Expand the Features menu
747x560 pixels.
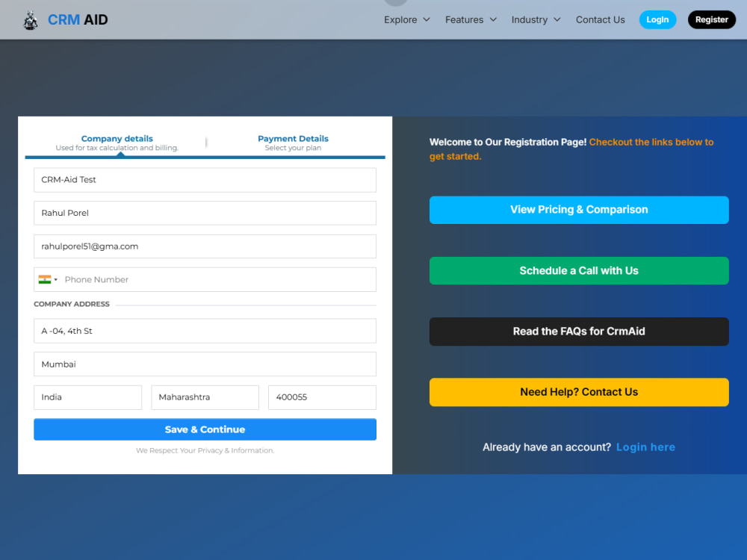471,19
